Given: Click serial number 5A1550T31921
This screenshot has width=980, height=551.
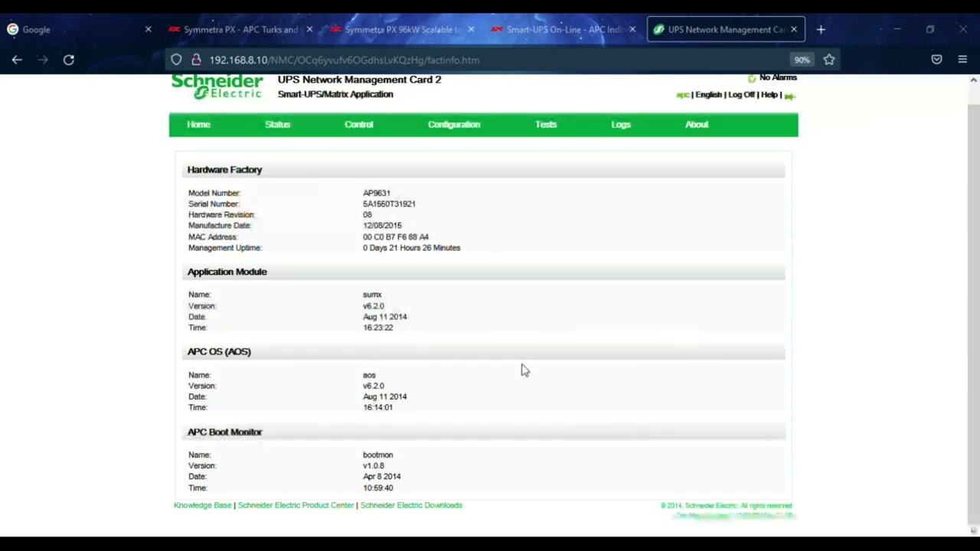Looking at the screenshot, I should pyautogui.click(x=389, y=204).
